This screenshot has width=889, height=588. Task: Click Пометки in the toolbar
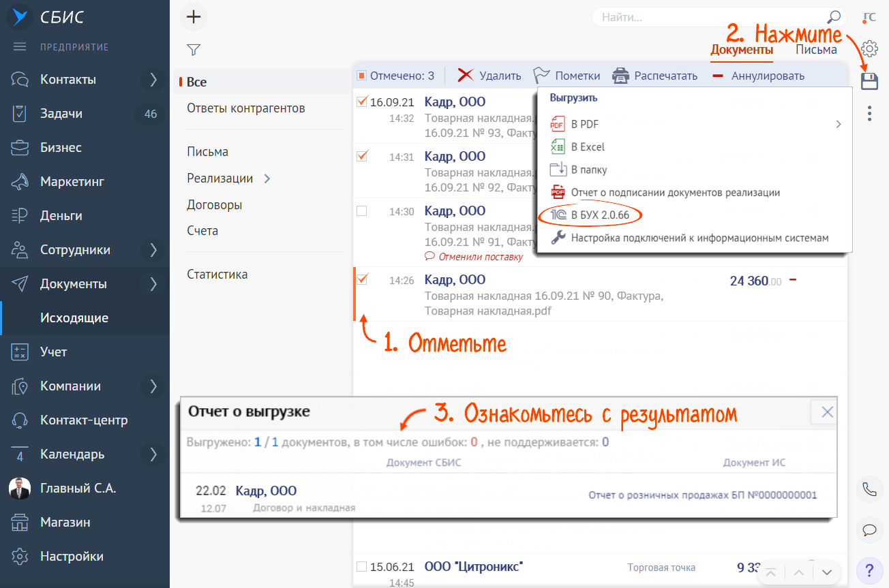[567, 76]
